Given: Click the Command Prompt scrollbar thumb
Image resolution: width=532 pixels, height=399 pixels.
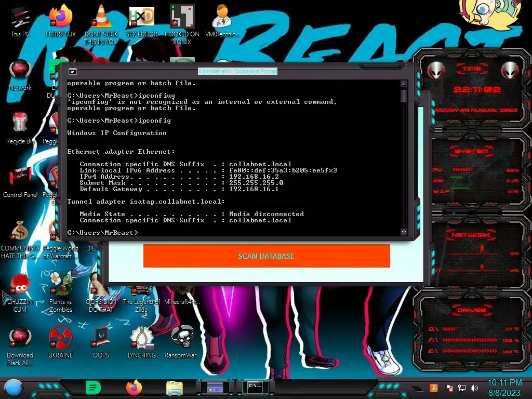Looking at the screenshot, I should (x=404, y=96).
